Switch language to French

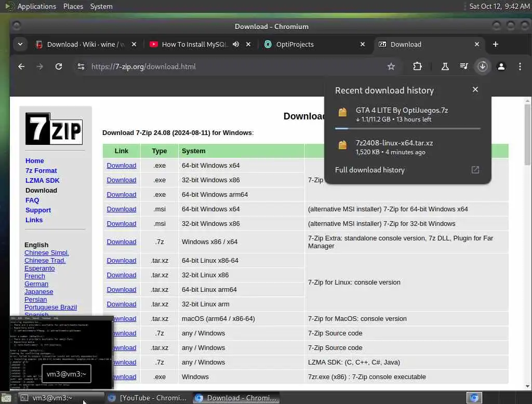[35, 276]
